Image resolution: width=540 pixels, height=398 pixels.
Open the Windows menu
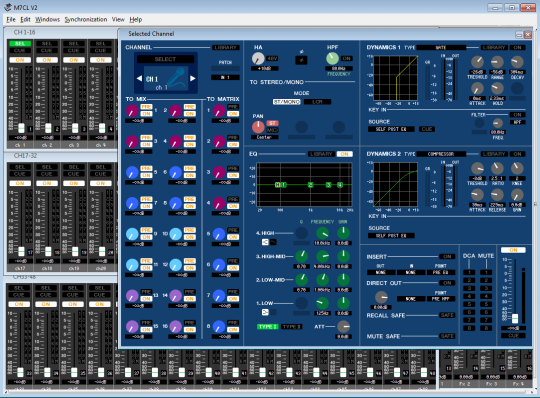tap(48, 20)
